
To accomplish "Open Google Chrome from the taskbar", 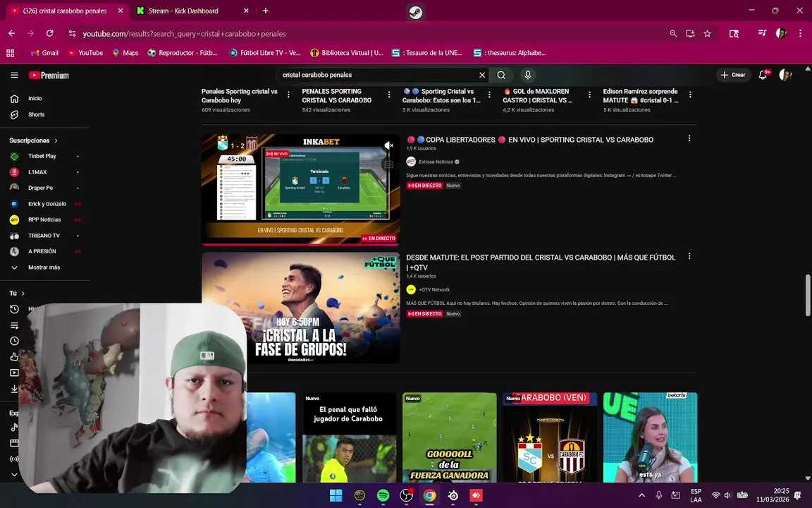I will point(429,495).
